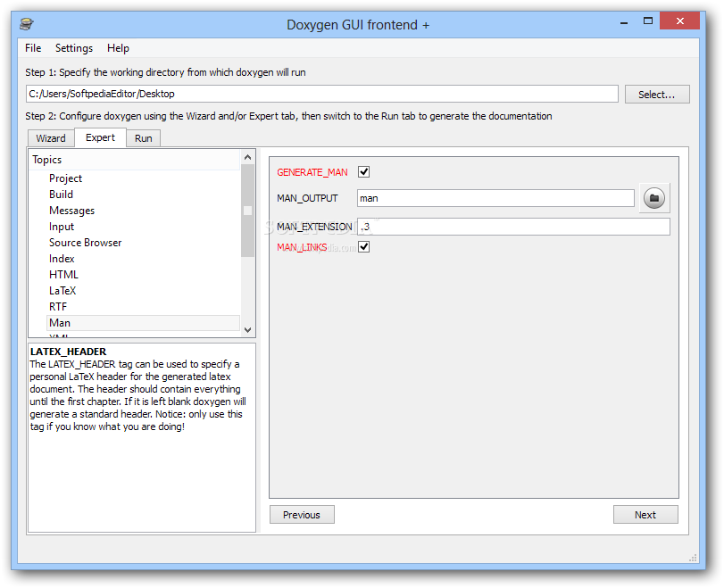Screen dimensions: 724x588
Task: Click the Topics list scroll down arrow
Action: click(x=248, y=329)
